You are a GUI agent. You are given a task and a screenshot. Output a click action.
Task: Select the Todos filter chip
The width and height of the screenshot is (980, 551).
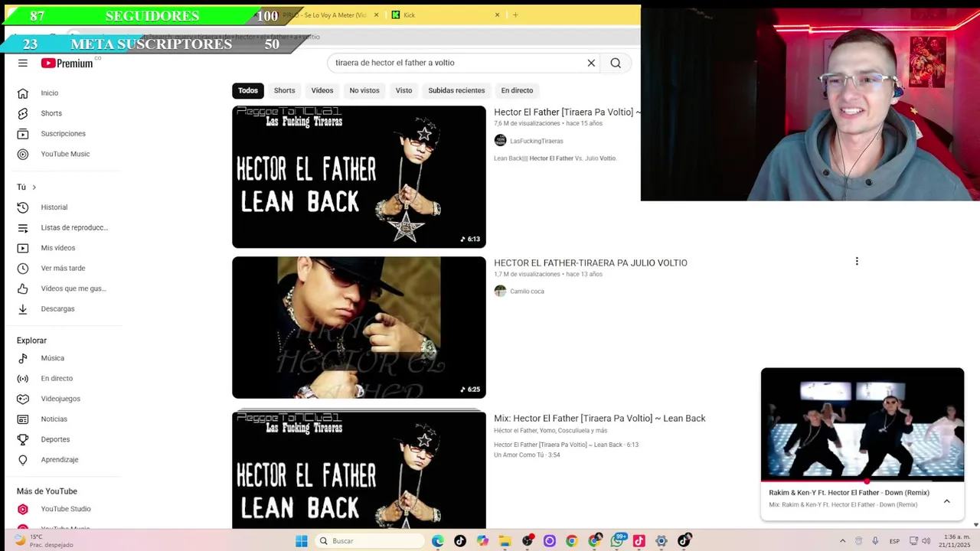pyautogui.click(x=248, y=90)
